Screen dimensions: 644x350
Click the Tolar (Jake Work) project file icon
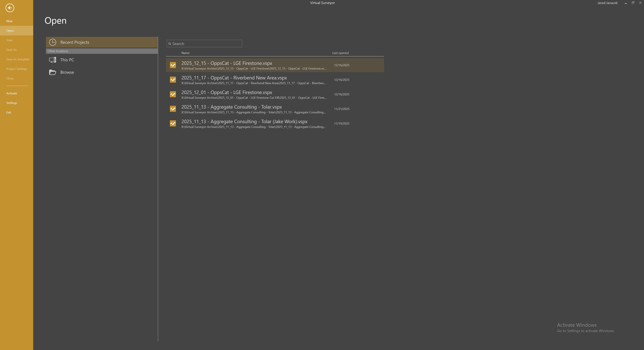click(173, 123)
